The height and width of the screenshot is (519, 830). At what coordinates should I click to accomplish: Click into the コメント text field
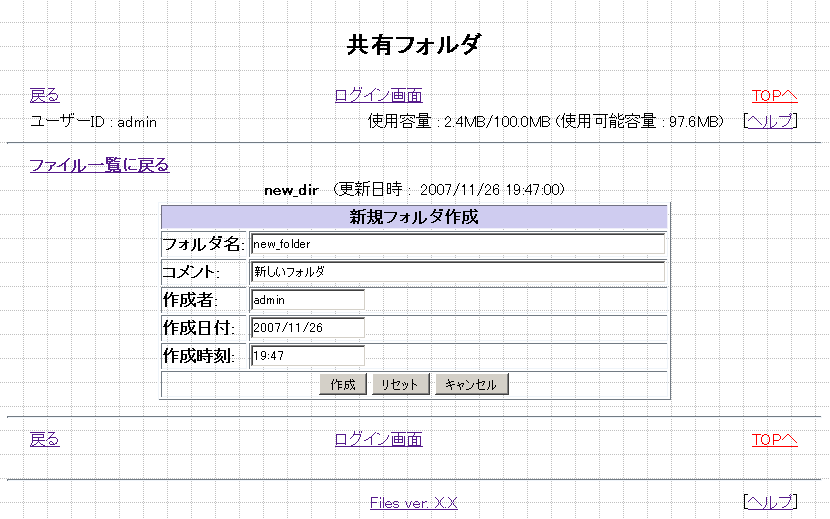click(x=457, y=272)
